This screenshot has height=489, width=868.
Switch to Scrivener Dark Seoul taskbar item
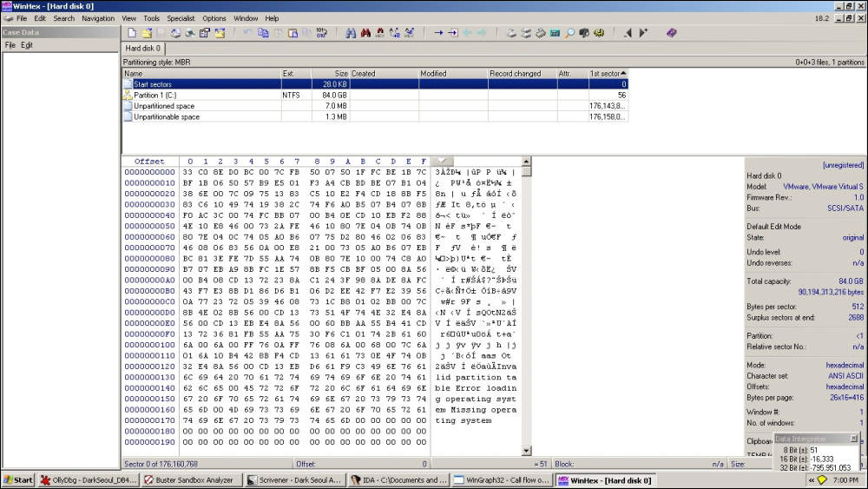(294, 480)
